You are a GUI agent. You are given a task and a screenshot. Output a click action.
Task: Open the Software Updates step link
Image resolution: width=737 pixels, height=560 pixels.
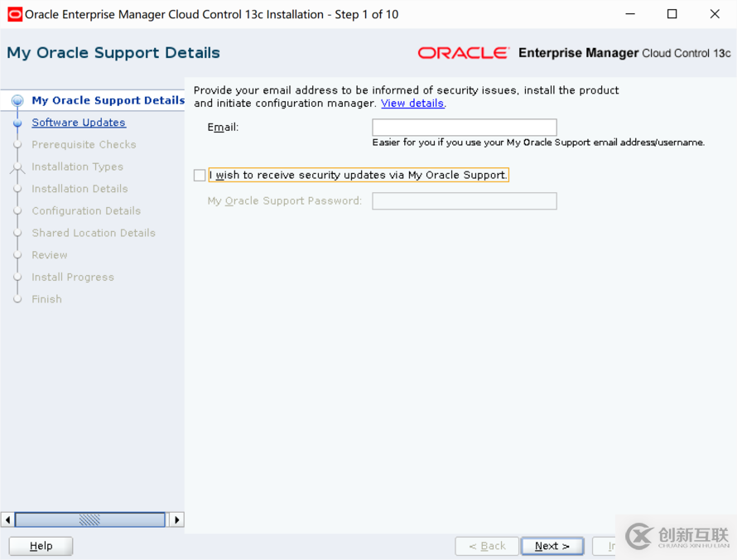click(79, 123)
